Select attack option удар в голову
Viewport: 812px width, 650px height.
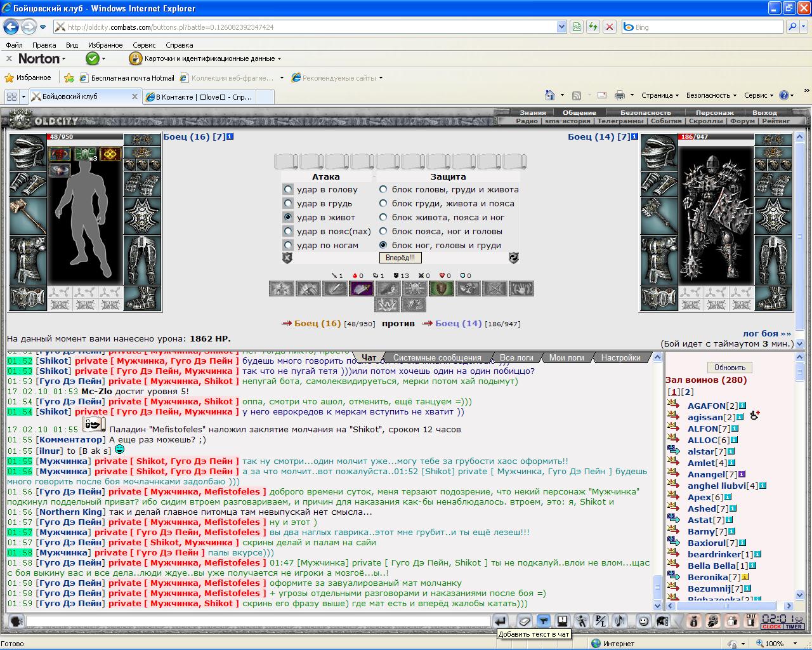tap(289, 189)
